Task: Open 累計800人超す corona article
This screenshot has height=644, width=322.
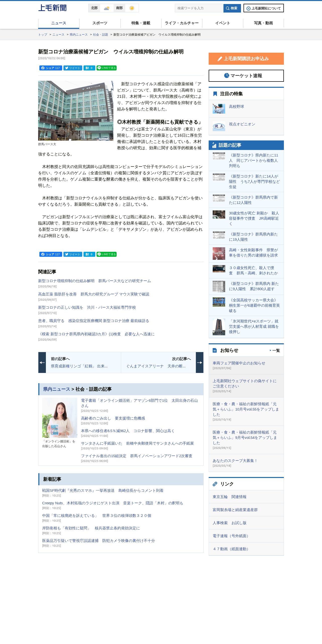Action: coord(254,286)
